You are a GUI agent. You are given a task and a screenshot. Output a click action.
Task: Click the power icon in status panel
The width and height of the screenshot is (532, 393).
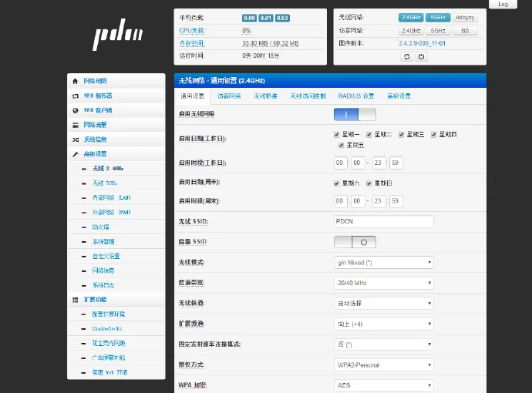421,56
